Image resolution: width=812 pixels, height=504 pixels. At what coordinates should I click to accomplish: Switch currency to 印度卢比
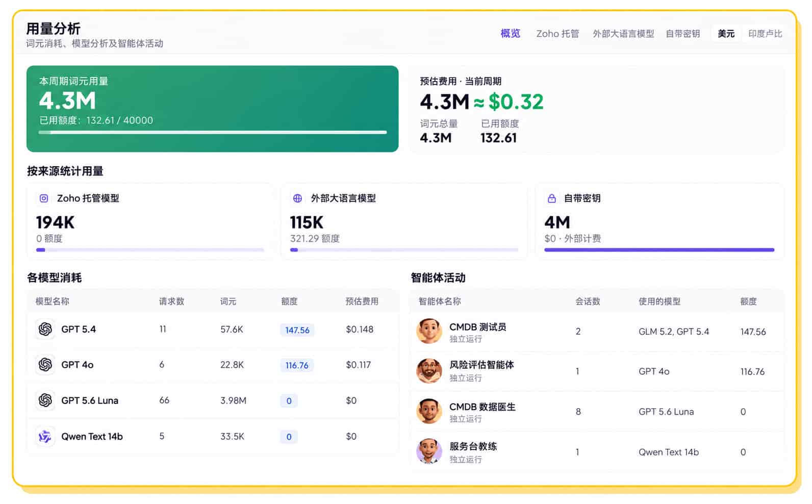tap(765, 34)
